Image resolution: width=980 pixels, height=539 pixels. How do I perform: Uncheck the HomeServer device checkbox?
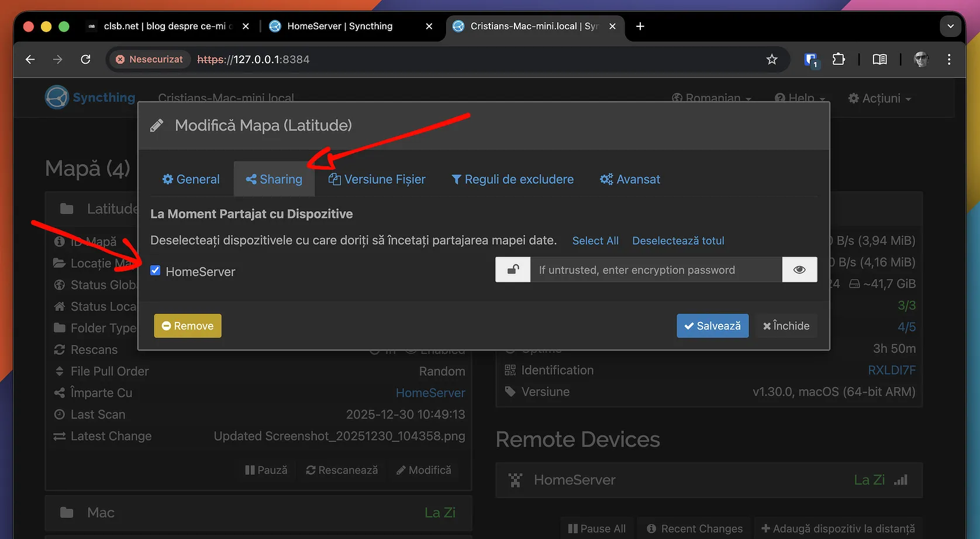tap(156, 270)
